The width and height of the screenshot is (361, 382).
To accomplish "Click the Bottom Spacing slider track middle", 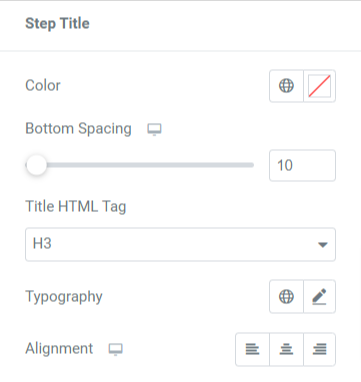I will pos(140,165).
